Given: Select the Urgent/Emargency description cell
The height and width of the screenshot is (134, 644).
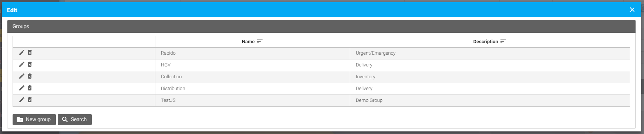Looking at the screenshot, I should [490, 53].
